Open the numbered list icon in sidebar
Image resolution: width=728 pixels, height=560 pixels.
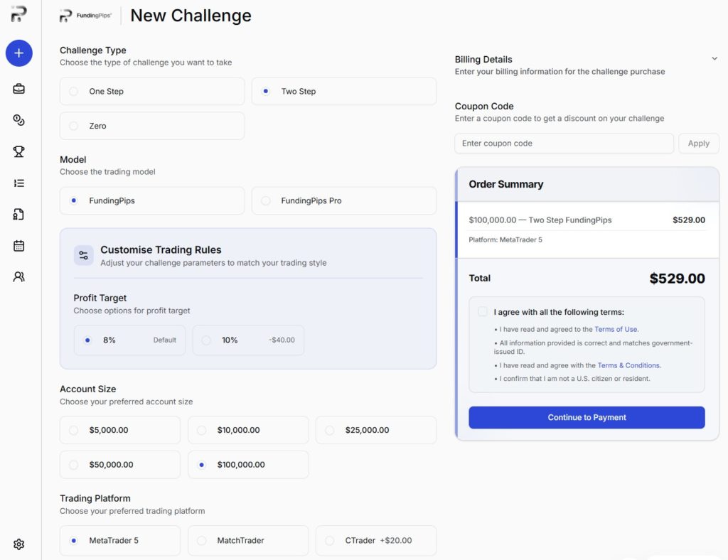pos(18,183)
